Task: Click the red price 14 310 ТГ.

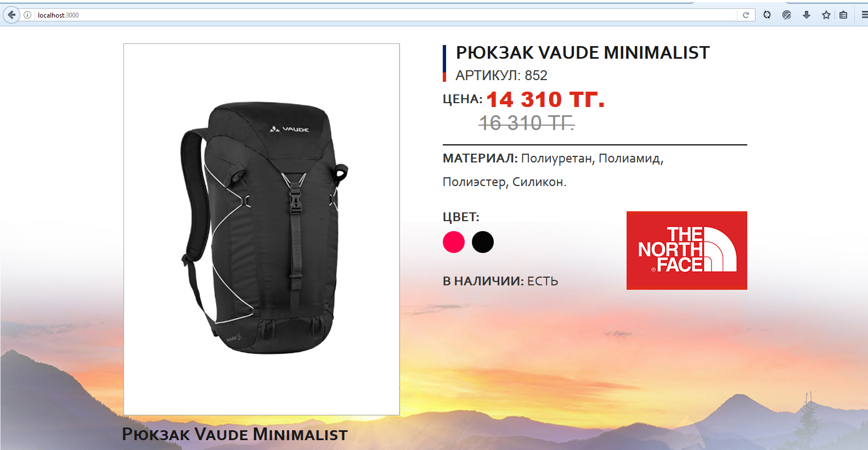Action: [545, 99]
